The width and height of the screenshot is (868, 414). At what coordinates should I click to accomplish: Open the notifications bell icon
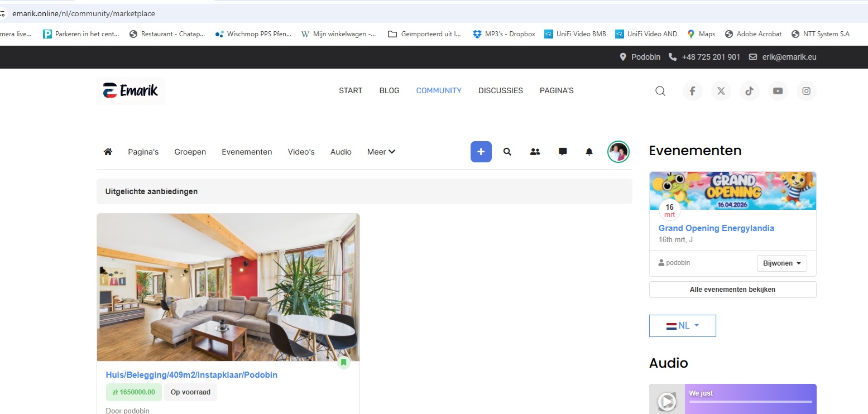click(589, 152)
